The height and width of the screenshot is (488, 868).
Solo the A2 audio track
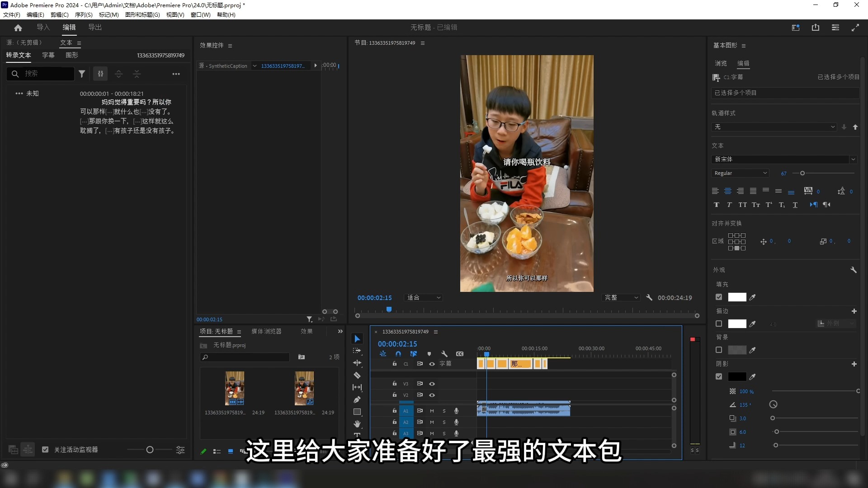tap(444, 422)
